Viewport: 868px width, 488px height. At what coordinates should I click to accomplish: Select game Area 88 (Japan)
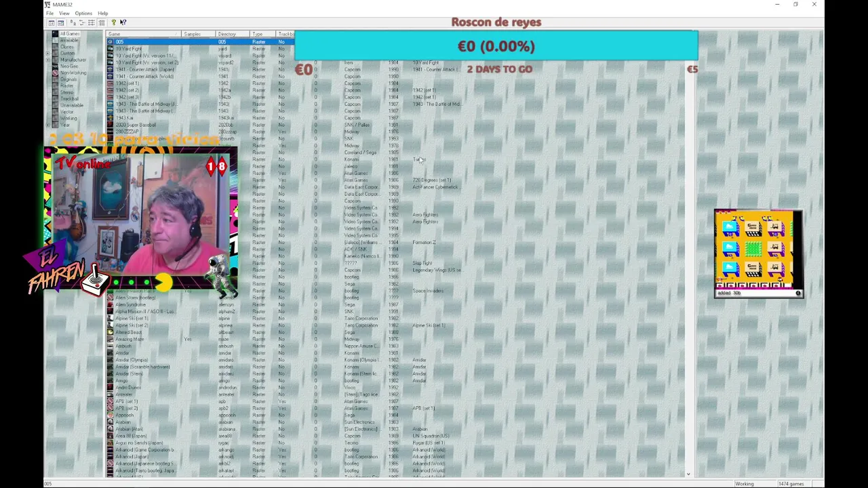[x=130, y=436]
